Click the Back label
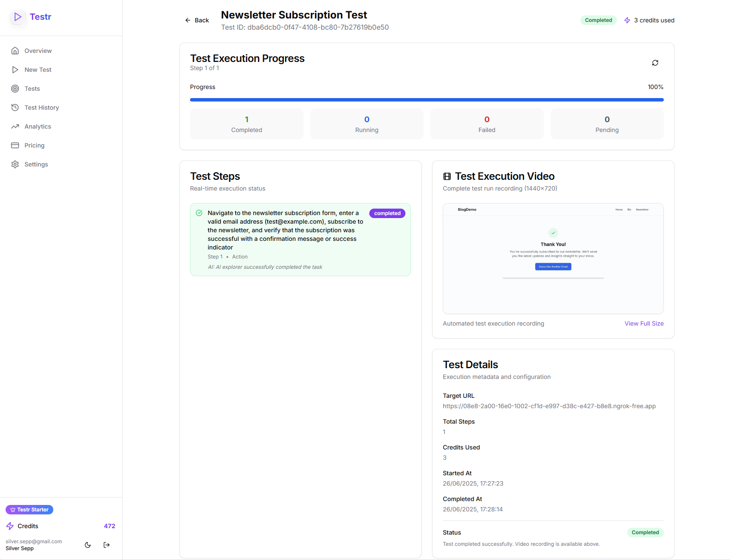Viewport: 730px width, 560px height. pos(202,20)
